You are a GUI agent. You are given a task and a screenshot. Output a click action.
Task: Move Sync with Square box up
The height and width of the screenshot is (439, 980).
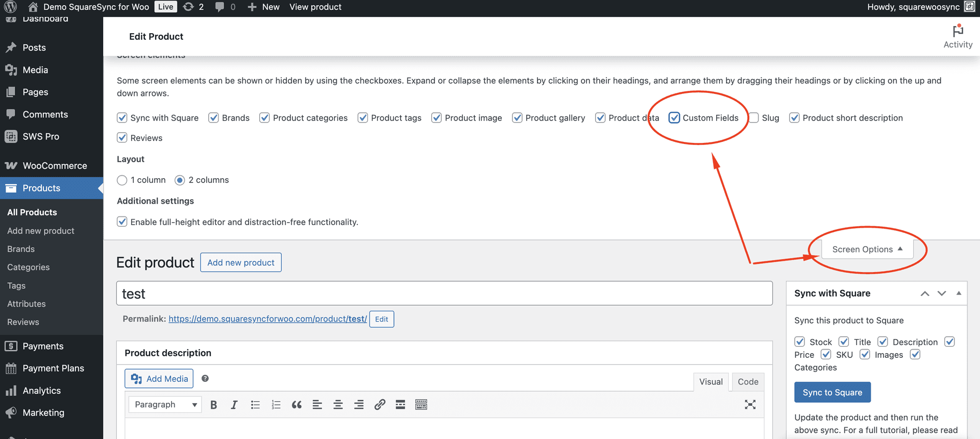[925, 294]
